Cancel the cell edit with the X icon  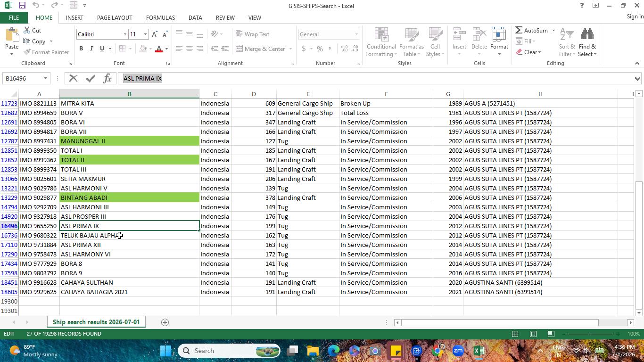click(73, 78)
